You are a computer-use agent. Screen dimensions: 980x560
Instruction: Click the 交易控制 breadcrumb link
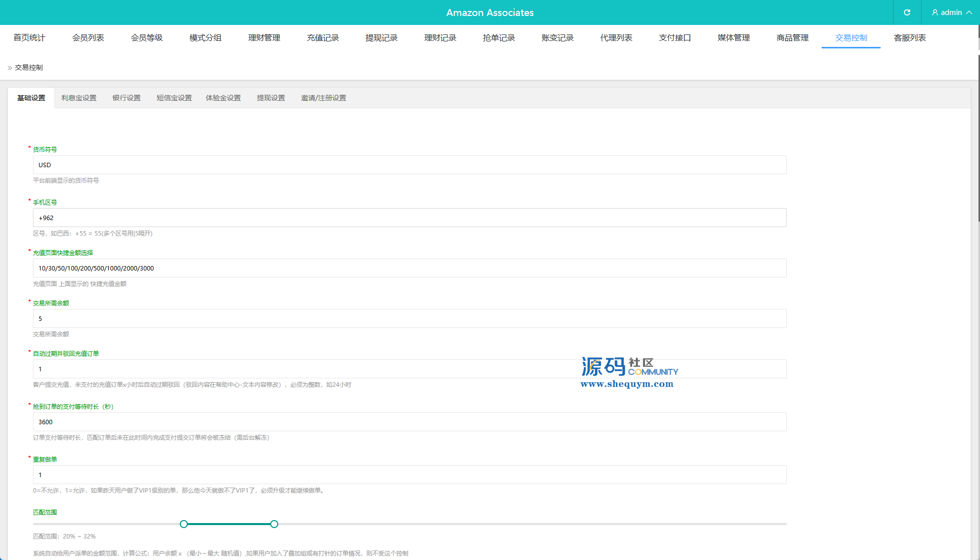pos(29,68)
